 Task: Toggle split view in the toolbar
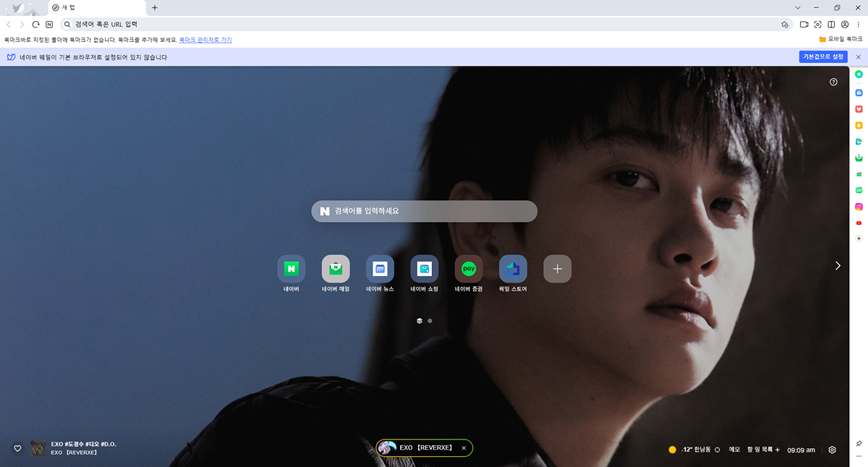[831, 25]
